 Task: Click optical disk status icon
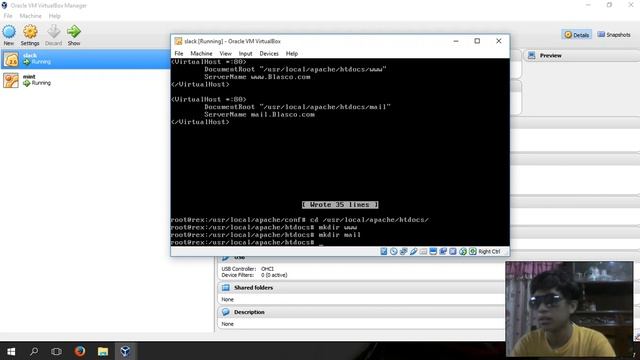[393, 251]
